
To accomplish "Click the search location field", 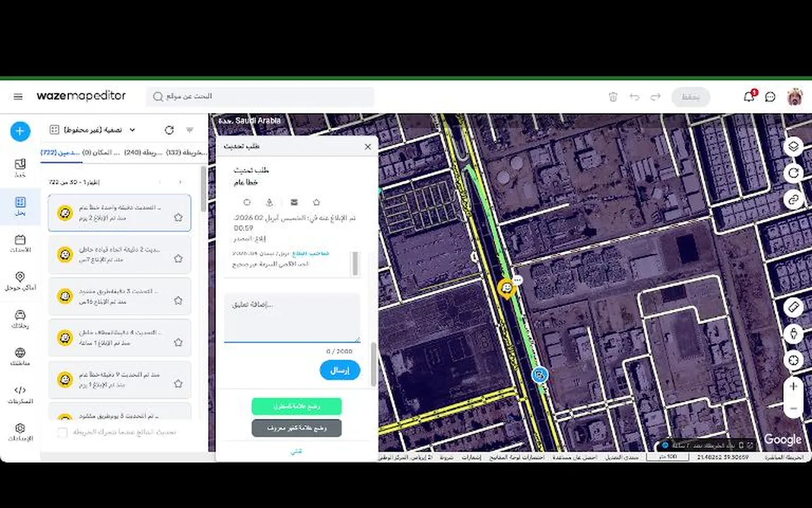I will click(260, 97).
